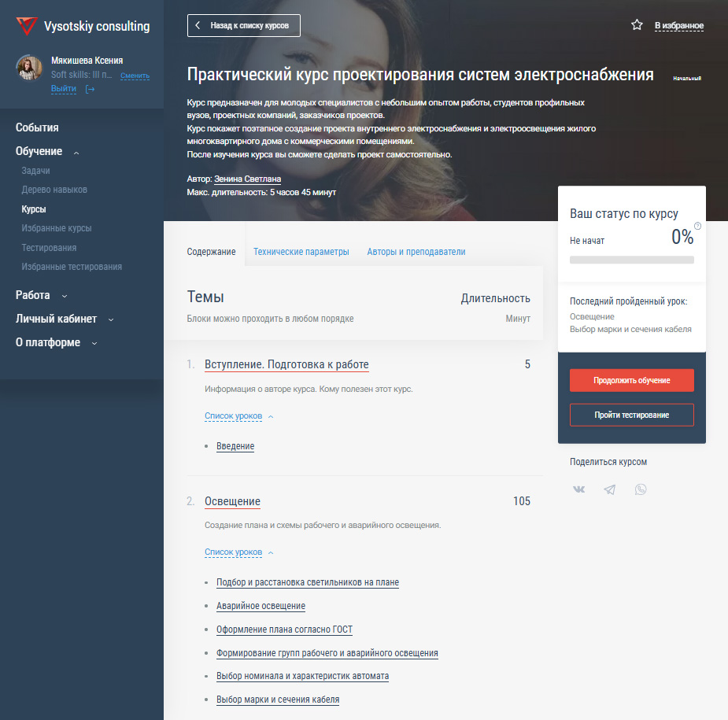This screenshot has height=720, width=728.
Task: Share course via WhatsApp icon
Action: pos(641,489)
